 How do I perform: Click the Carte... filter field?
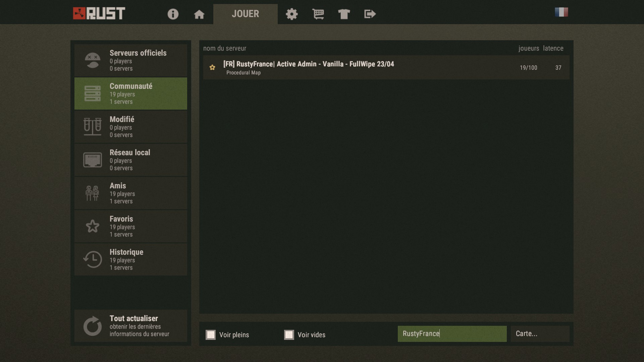540,334
